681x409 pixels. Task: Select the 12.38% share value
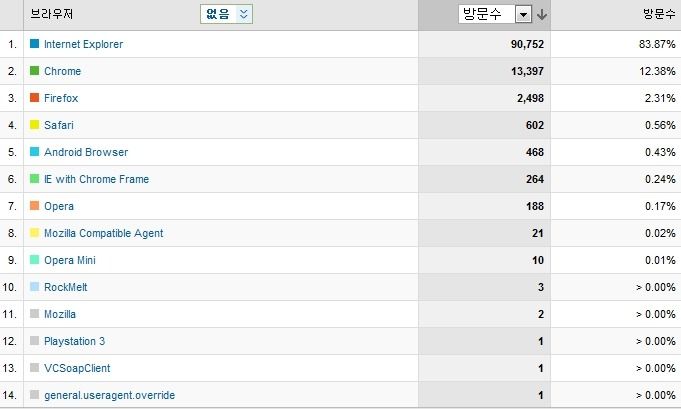[x=657, y=71]
